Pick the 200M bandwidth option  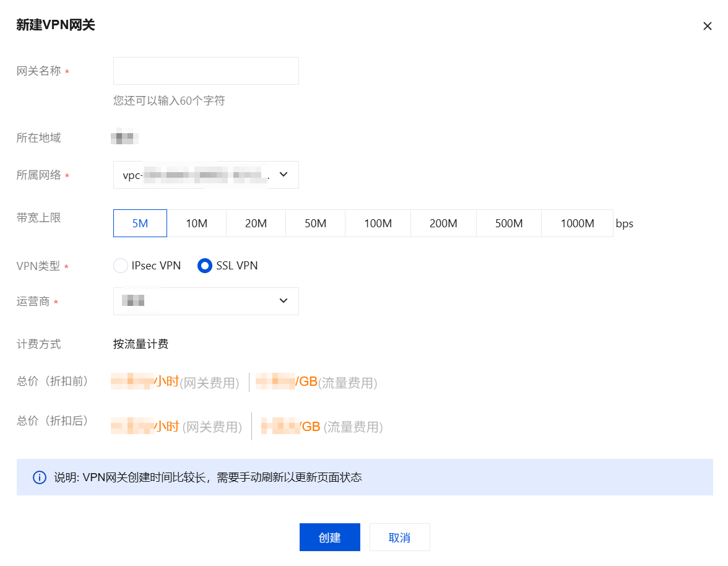tap(443, 224)
